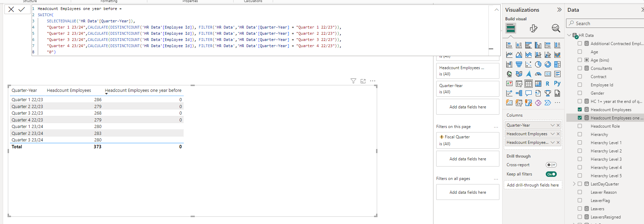
Task: Choose the Map globe visual
Action: 509,74
